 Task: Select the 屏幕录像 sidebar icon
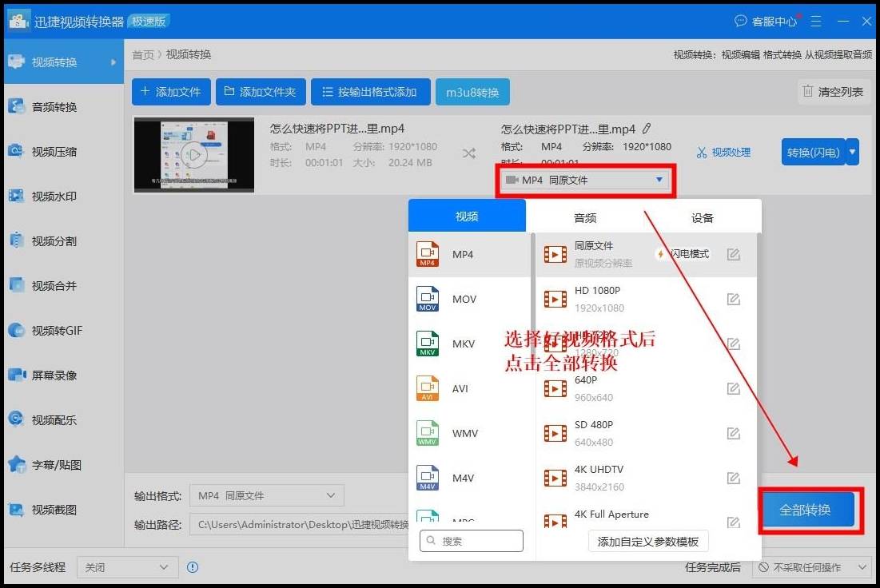[16, 375]
